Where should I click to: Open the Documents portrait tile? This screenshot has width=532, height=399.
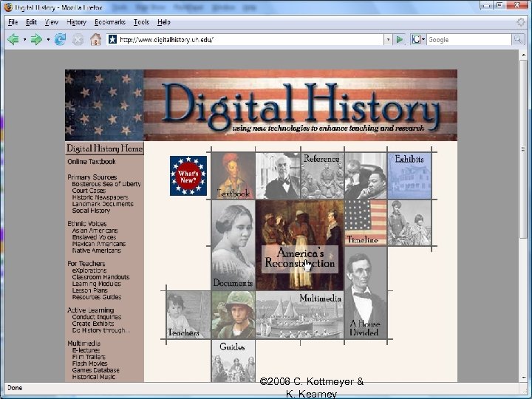pos(233,245)
